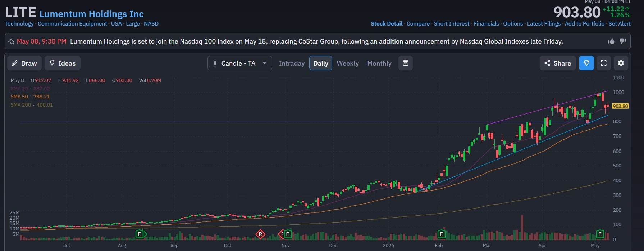Click the Set Alert link

620,24
